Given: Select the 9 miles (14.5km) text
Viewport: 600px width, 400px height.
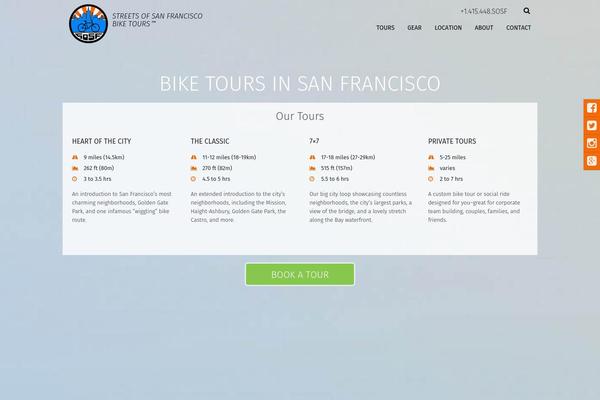Looking at the screenshot, I should [104, 157].
